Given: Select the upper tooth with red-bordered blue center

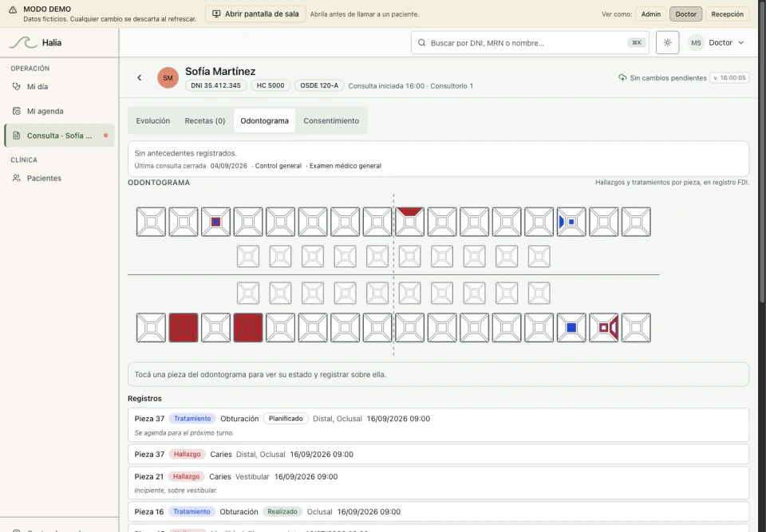Looking at the screenshot, I should pos(216,222).
